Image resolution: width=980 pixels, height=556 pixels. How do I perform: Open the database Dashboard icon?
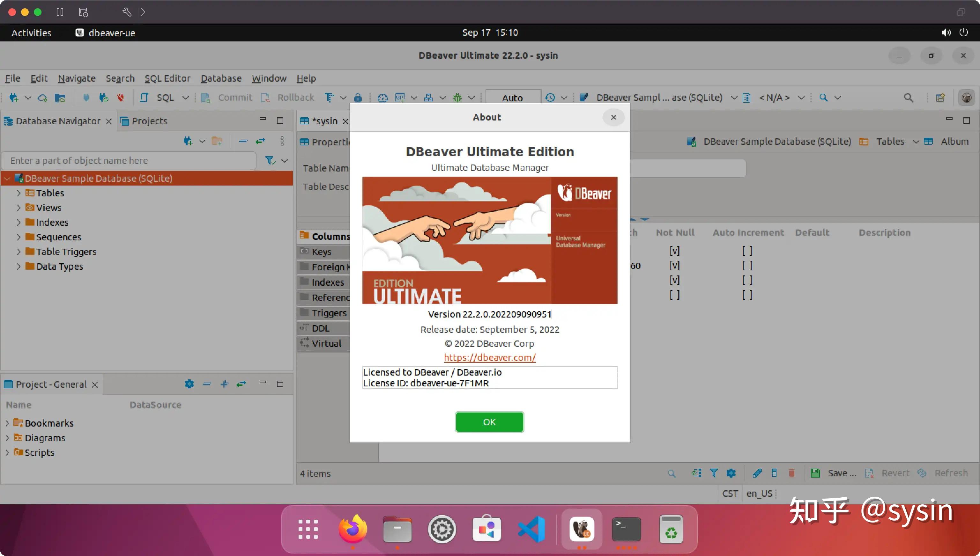[382, 97]
